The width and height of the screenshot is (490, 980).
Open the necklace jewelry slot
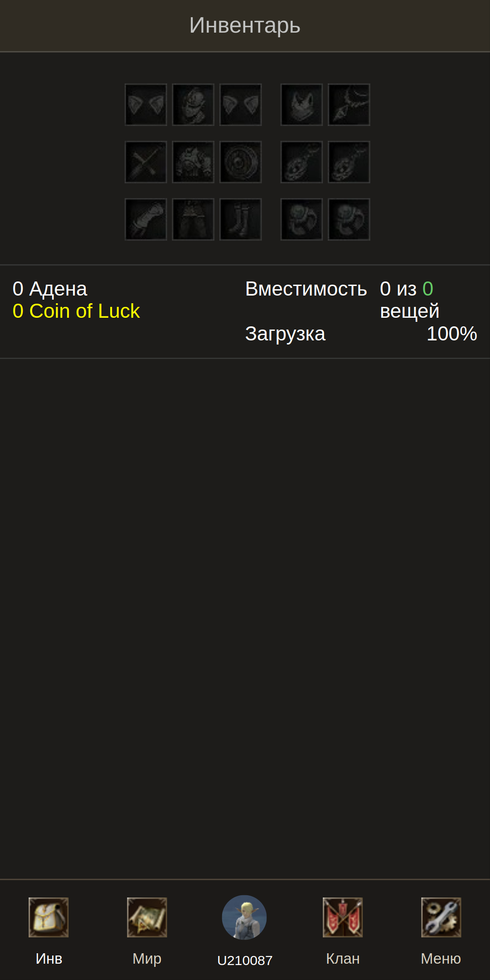click(x=349, y=105)
